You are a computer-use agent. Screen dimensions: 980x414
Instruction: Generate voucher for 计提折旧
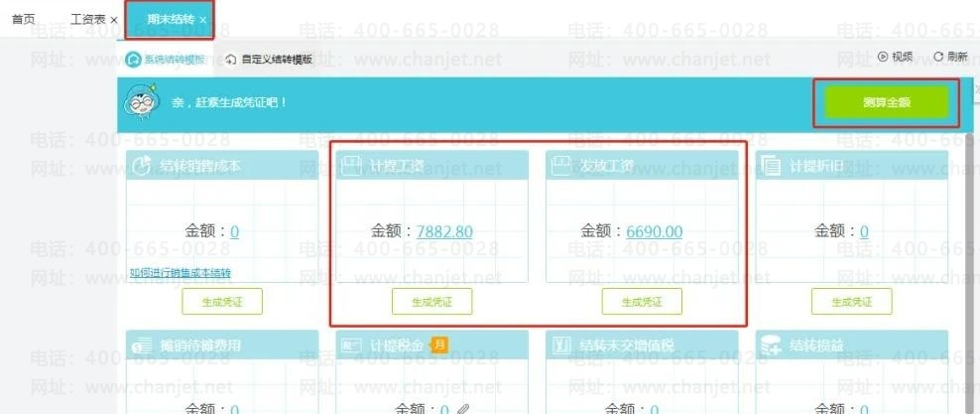pyautogui.click(x=852, y=302)
